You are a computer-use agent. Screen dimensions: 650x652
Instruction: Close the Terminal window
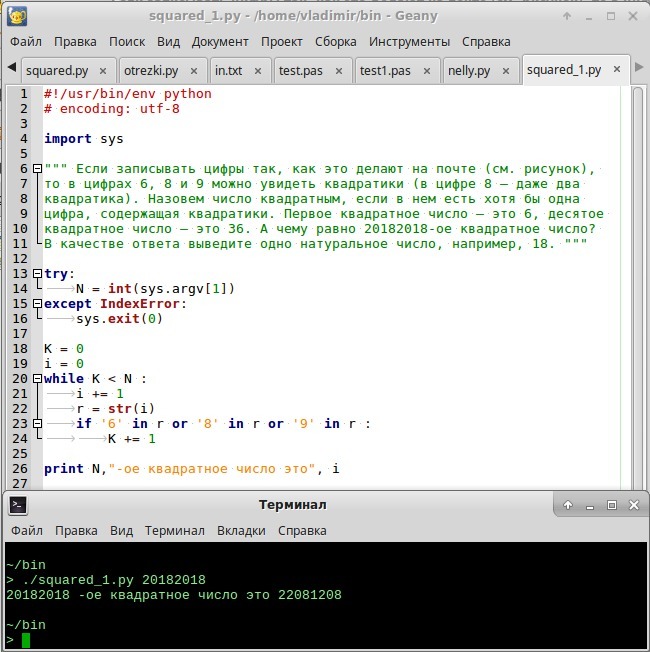(x=633, y=505)
